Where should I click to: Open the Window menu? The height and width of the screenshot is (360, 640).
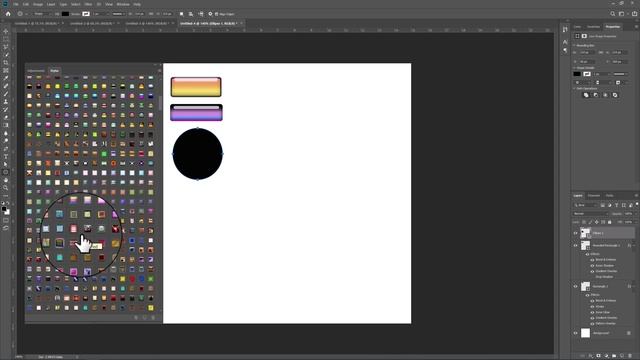coord(123,4)
